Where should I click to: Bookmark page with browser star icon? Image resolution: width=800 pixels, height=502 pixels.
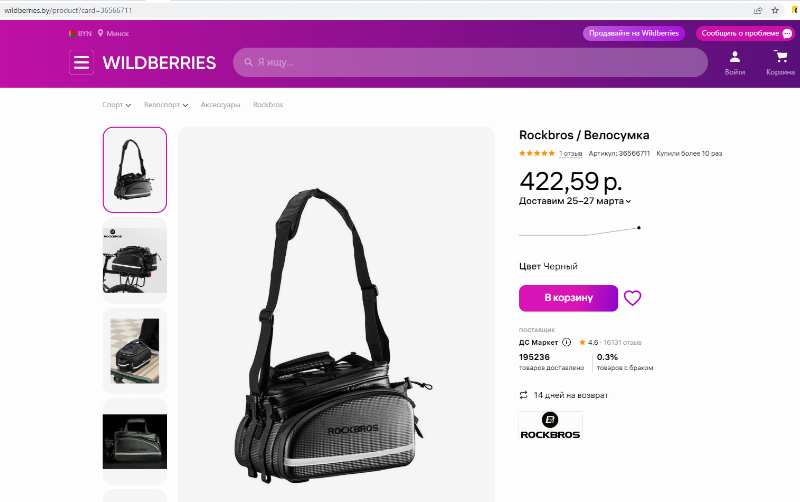(x=776, y=10)
